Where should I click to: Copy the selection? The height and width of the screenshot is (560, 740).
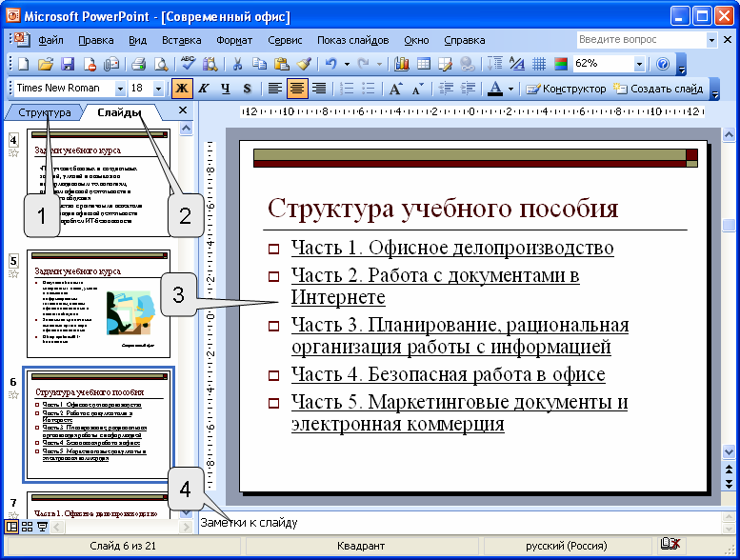pos(259,64)
